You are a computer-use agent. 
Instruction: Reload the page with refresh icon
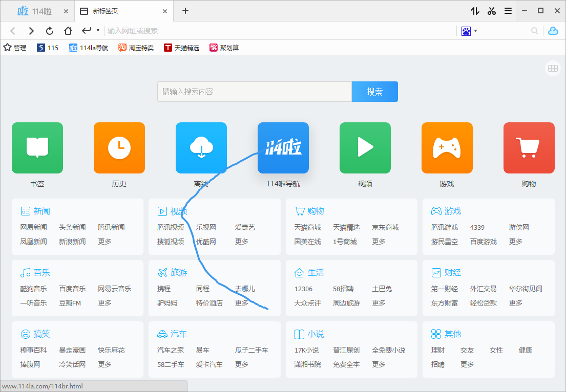coord(50,31)
